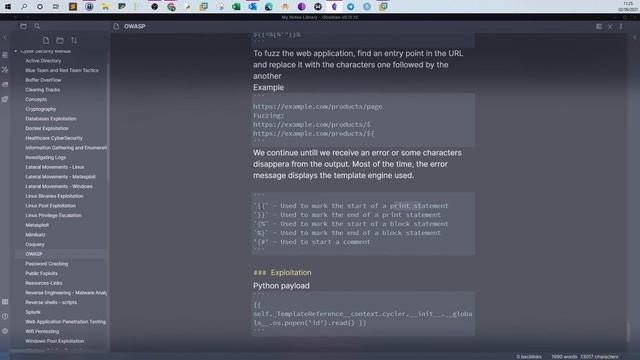640x360 pixels.
Task: Create a new note with the file icon
Action: pyautogui.click(x=46, y=40)
